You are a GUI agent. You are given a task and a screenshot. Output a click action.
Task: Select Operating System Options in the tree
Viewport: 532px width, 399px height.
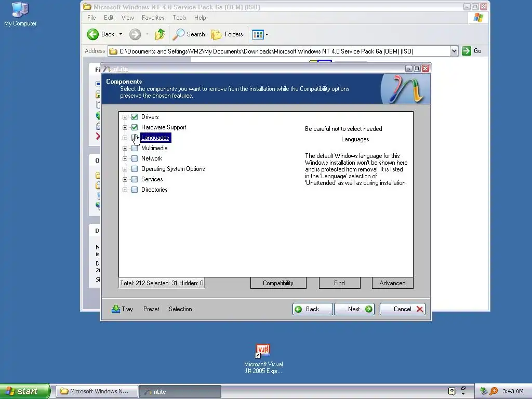[173, 169]
